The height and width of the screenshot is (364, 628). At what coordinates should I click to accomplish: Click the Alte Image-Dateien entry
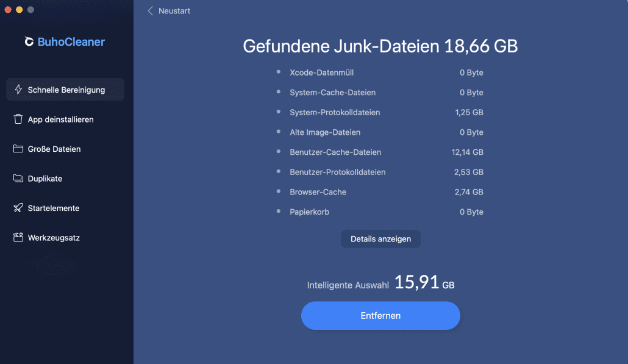coord(325,132)
